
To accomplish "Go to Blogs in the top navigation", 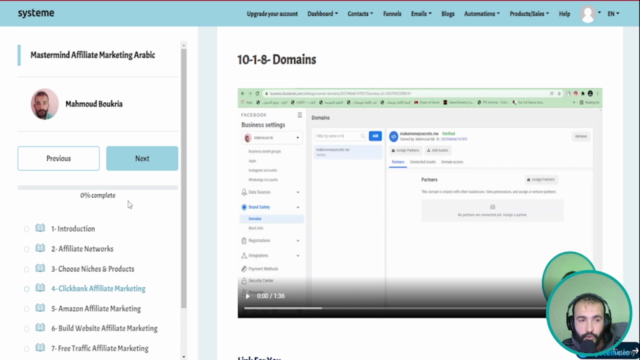I will [448, 14].
